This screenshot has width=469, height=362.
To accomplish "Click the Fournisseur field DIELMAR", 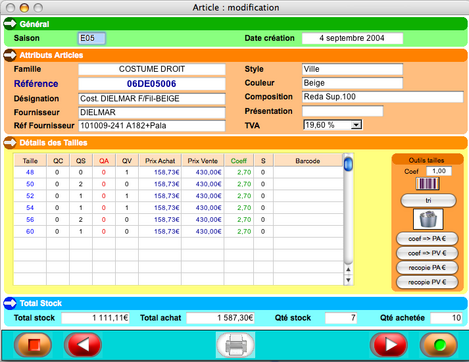I will (x=152, y=112).
